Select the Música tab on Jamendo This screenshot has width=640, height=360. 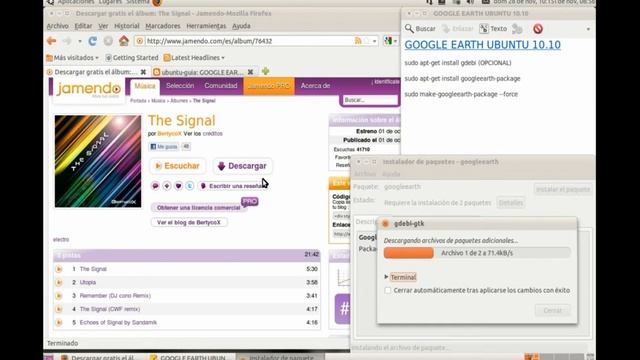[x=145, y=86]
